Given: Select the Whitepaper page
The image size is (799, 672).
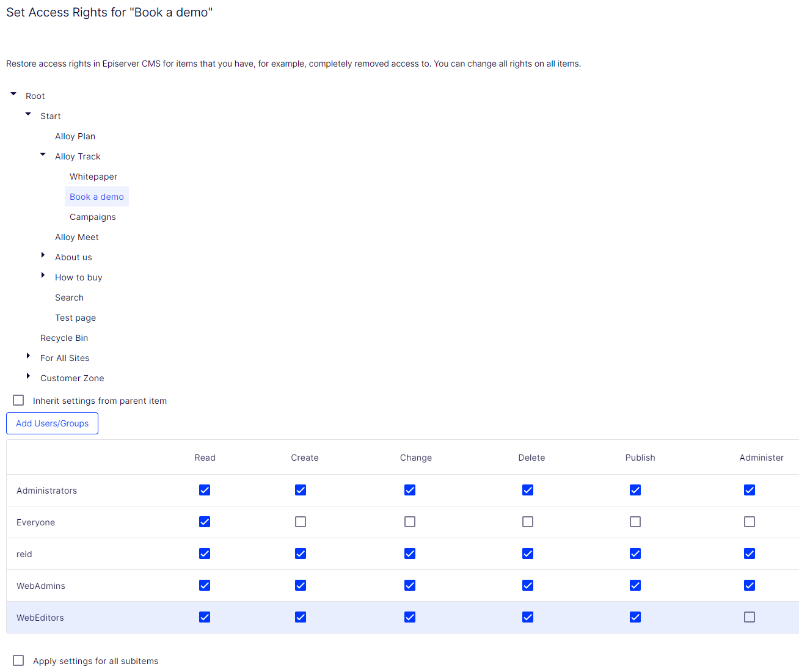Looking at the screenshot, I should pyautogui.click(x=93, y=176).
